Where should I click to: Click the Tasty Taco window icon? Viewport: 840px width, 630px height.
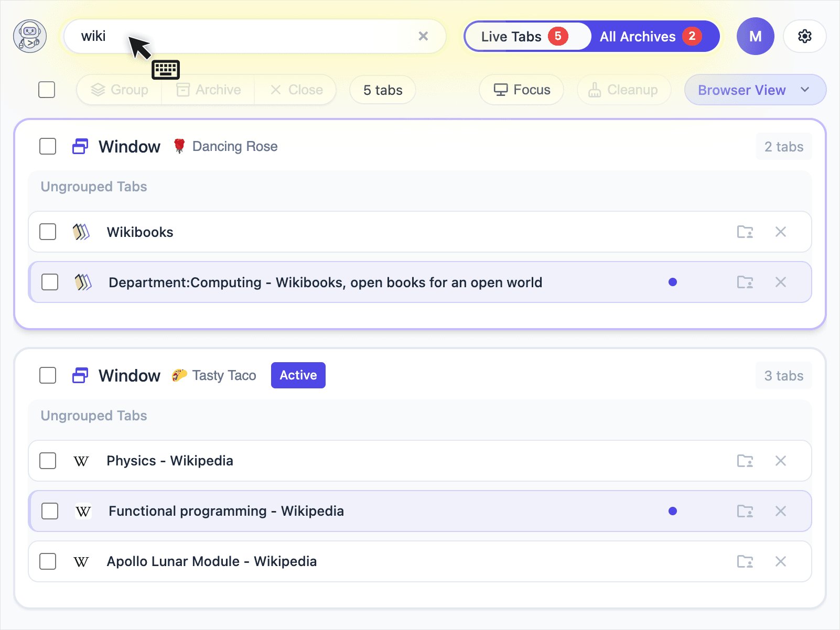point(80,375)
